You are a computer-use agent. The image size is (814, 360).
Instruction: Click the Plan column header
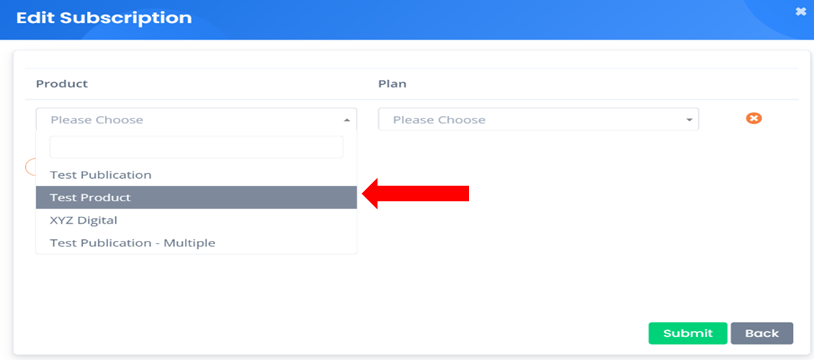tap(392, 84)
